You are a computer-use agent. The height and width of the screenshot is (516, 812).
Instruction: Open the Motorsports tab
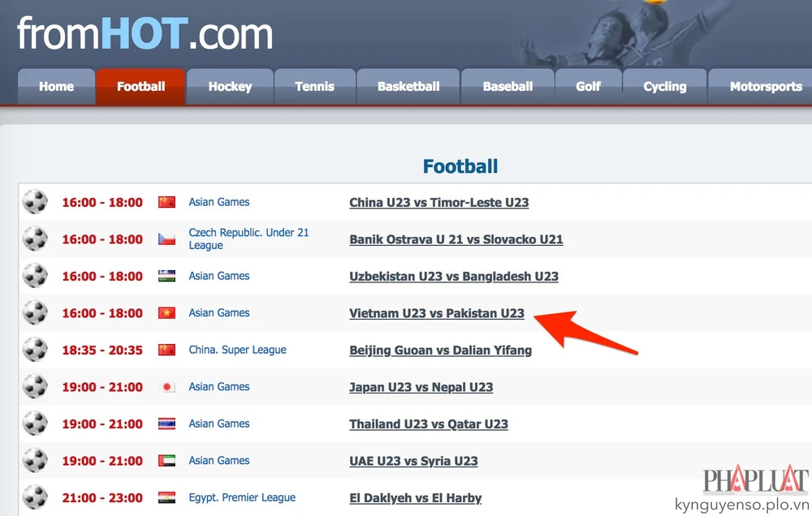click(765, 87)
